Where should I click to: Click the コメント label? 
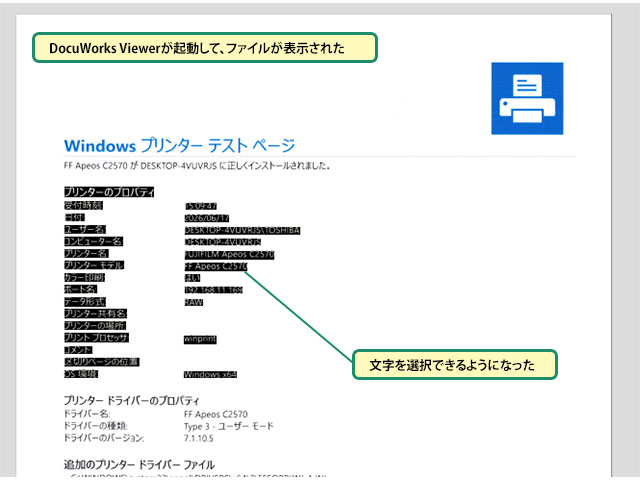78,350
